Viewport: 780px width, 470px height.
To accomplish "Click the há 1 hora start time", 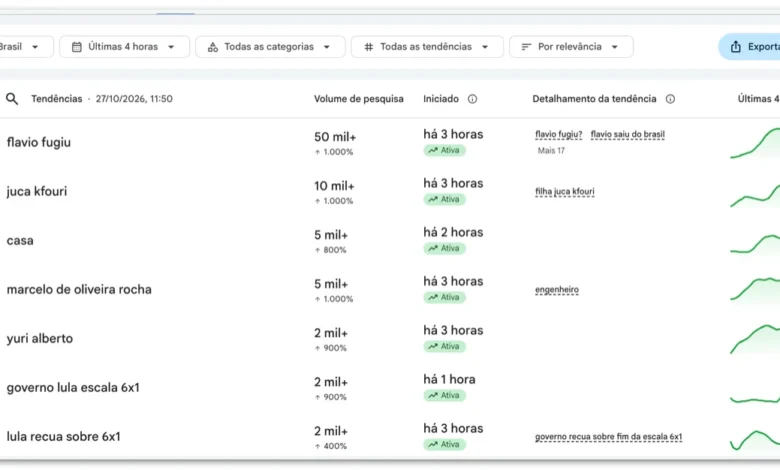I will (x=449, y=379).
